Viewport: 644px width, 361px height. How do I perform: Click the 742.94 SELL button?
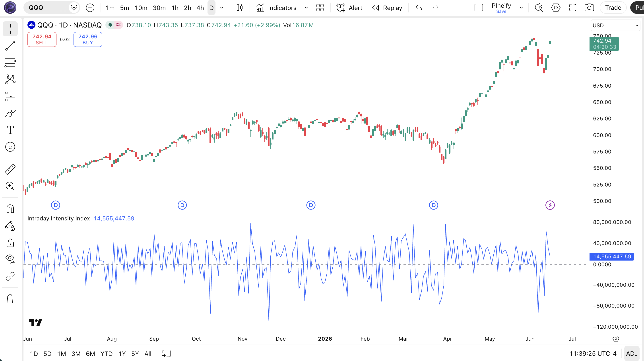click(x=42, y=39)
